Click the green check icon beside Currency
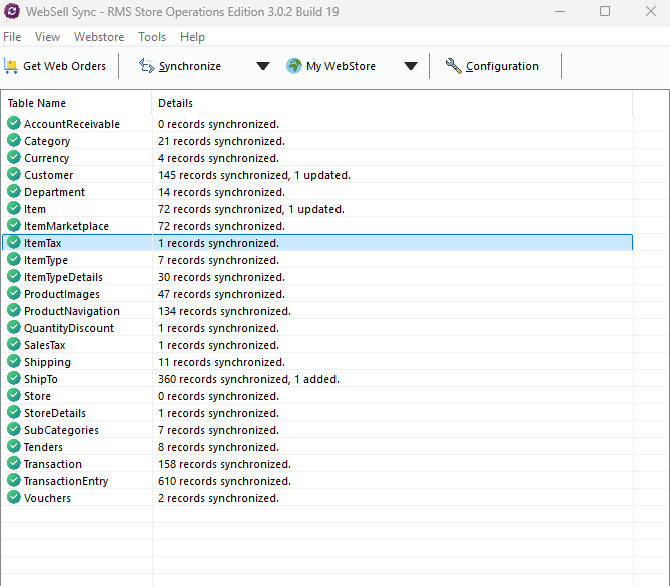Screen dimensions: 670x586 pyautogui.click(x=14, y=158)
